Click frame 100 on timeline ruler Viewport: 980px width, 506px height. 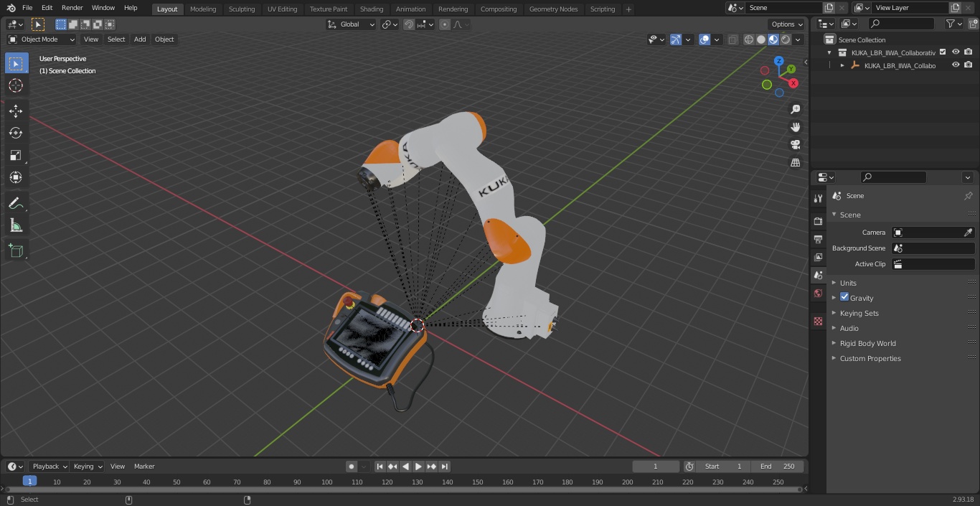tap(327, 482)
